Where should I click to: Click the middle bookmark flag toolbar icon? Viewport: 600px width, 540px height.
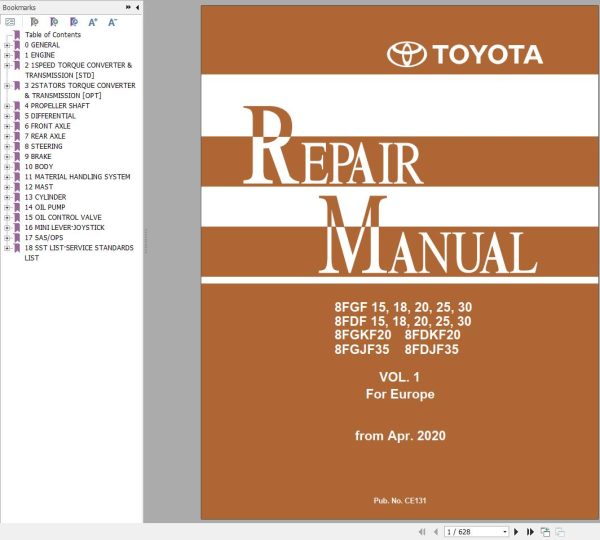click(54, 21)
